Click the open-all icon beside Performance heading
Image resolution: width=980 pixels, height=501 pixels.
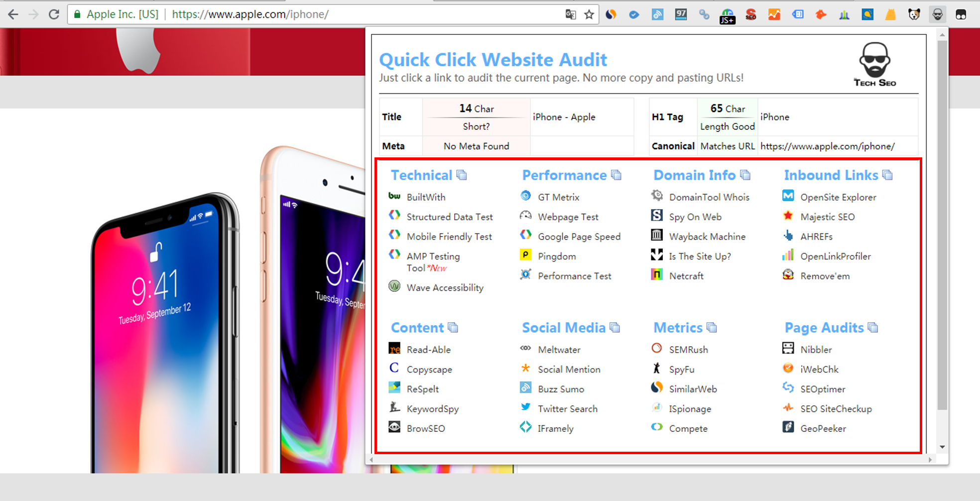tap(616, 175)
